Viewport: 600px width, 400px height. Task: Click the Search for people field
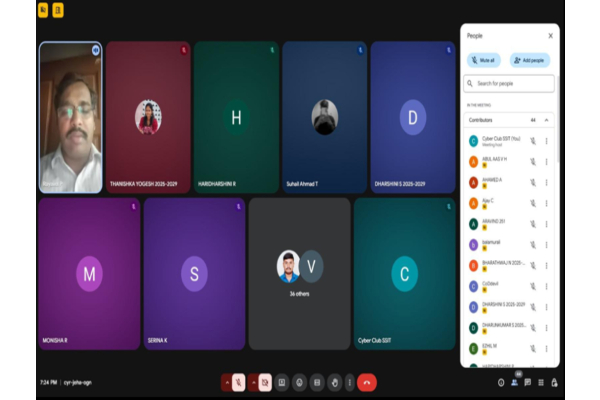click(510, 83)
